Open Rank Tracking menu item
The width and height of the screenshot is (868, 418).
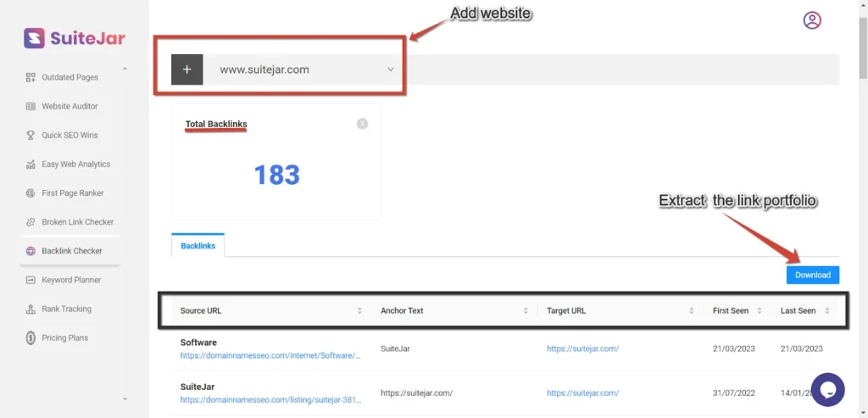tap(70, 309)
